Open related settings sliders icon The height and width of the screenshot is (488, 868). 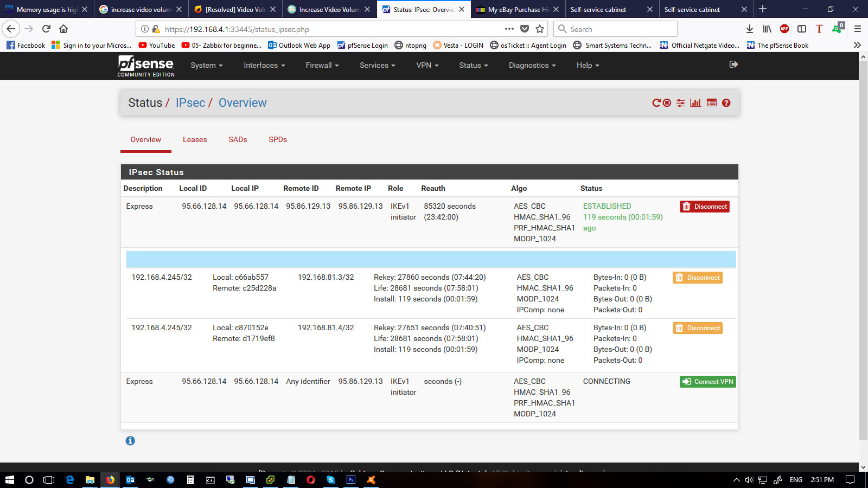tap(680, 103)
